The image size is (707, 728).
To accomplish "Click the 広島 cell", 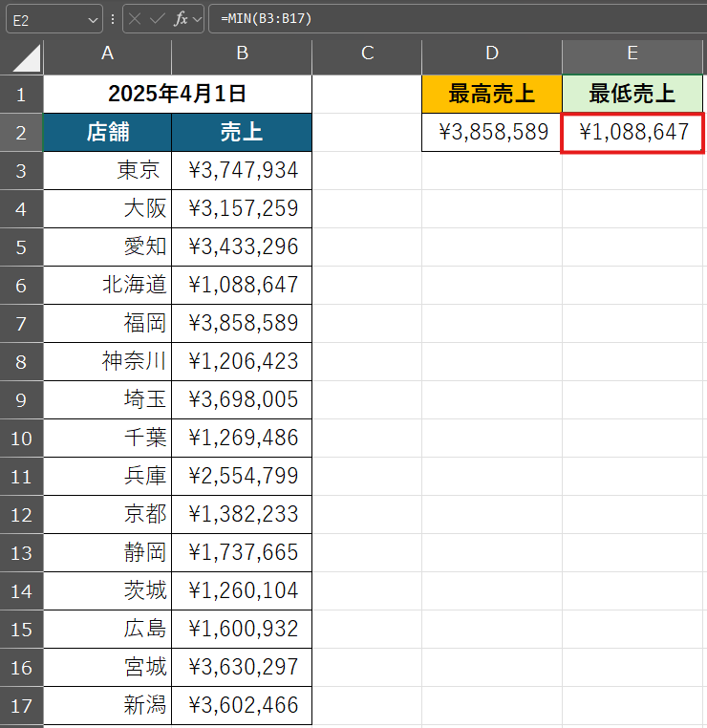I will point(108,629).
